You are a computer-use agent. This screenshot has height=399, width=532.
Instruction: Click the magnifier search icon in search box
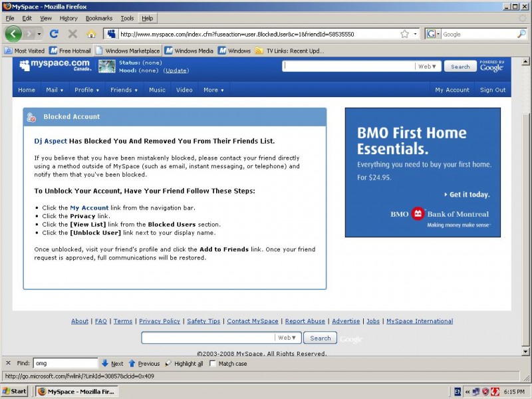pyautogui.click(x=521, y=34)
